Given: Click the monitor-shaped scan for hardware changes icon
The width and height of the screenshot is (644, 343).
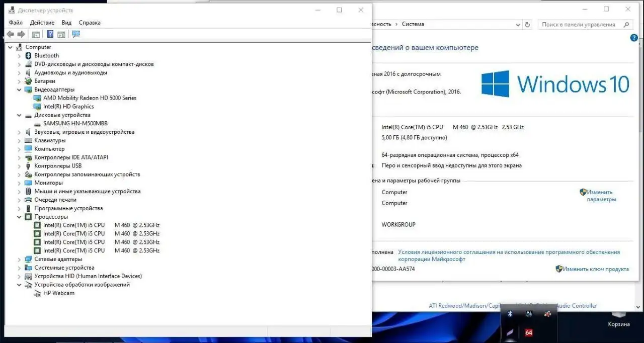Looking at the screenshot, I should pyautogui.click(x=76, y=34).
